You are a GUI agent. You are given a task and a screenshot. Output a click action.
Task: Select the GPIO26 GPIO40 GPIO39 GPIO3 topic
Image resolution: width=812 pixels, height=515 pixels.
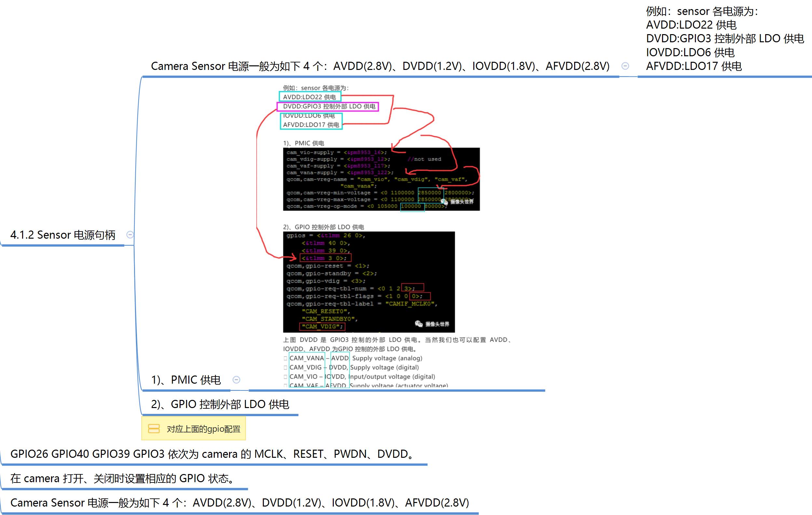click(212, 454)
